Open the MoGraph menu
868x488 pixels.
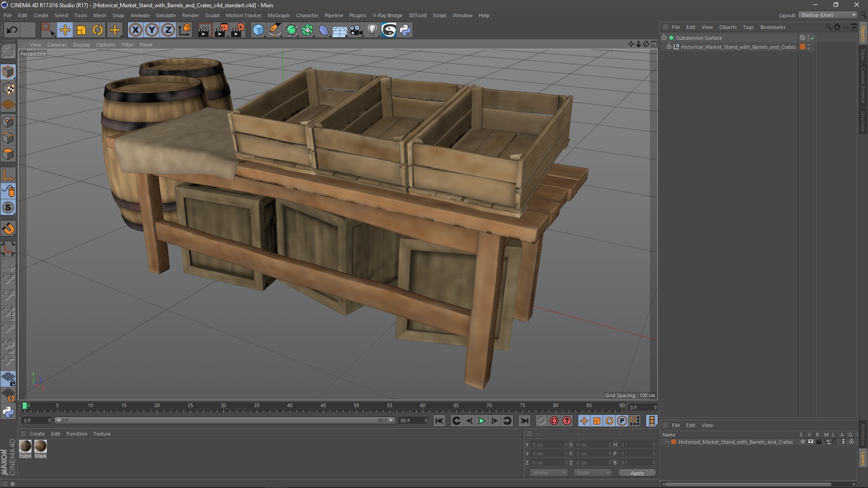pyautogui.click(x=278, y=15)
